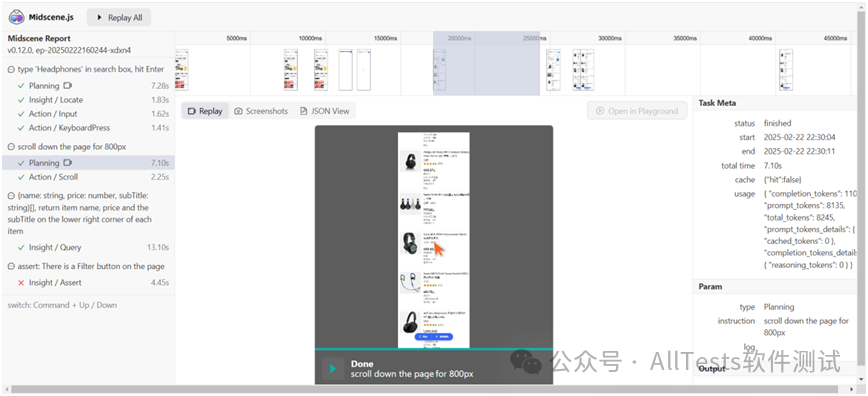Switch to the JSON View tab
Viewport: 868px width, 396px height.
click(x=325, y=111)
